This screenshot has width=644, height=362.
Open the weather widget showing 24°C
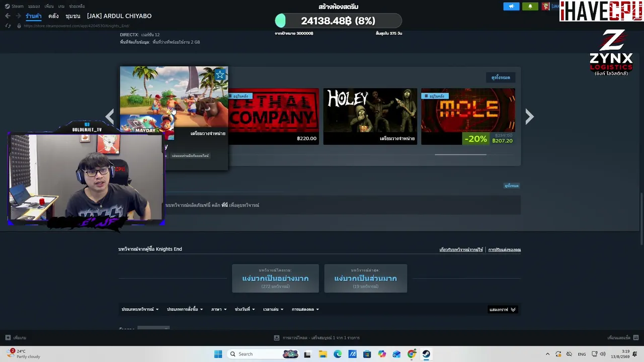coord(23,354)
